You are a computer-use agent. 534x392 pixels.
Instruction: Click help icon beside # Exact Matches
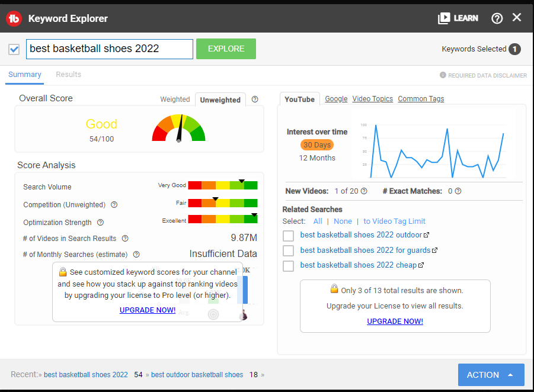[458, 191]
